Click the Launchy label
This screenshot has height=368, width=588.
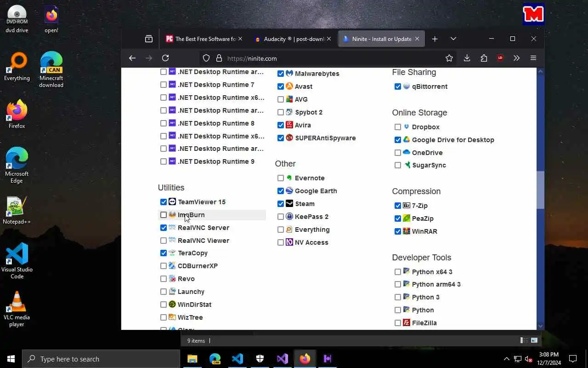point(191,292)
